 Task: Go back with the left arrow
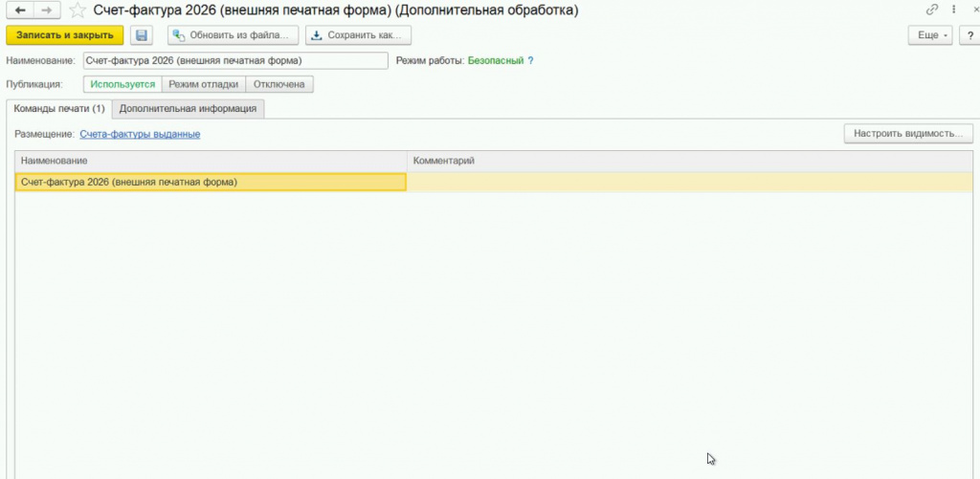[20, 11]
